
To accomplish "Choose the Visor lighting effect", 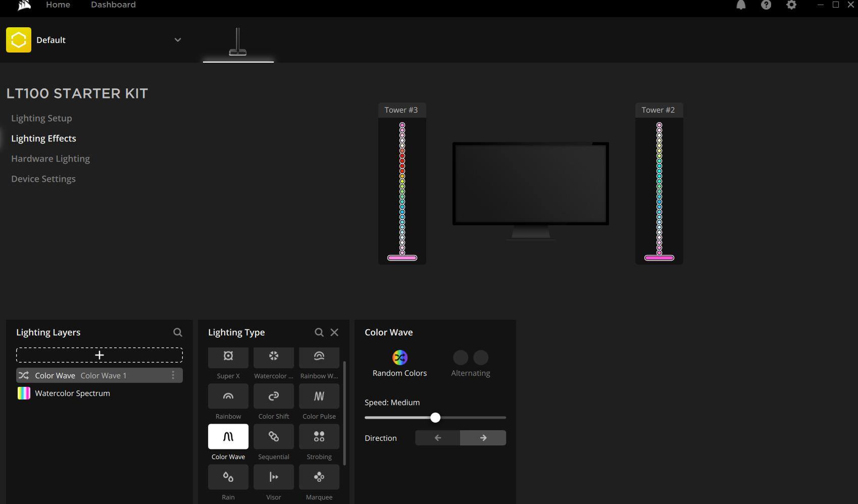I will [274, 477].
